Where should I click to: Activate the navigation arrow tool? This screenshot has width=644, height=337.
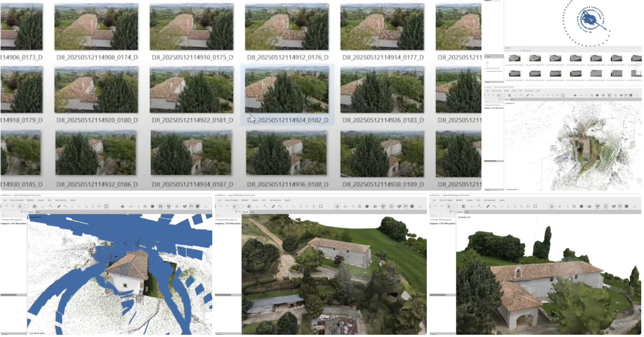[x=20, y=206]
